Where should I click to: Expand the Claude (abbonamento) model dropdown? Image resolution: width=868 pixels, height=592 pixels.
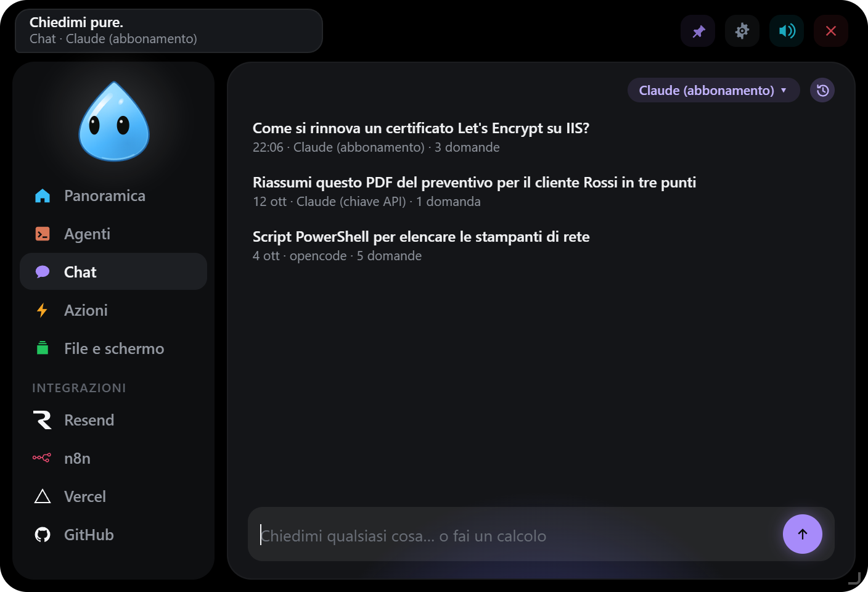tap(713, 90)
